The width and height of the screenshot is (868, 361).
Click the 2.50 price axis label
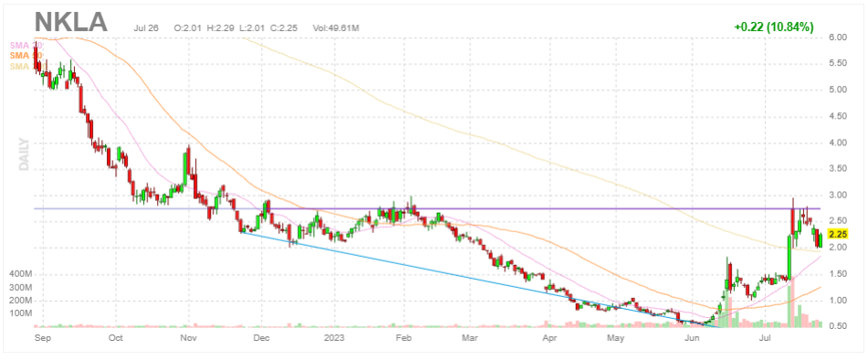coord(838,221)
